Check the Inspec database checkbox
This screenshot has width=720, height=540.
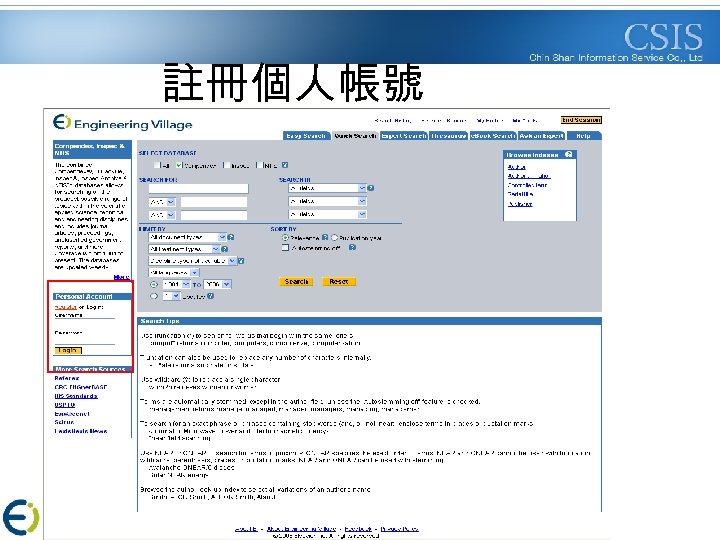click(226, 165)
